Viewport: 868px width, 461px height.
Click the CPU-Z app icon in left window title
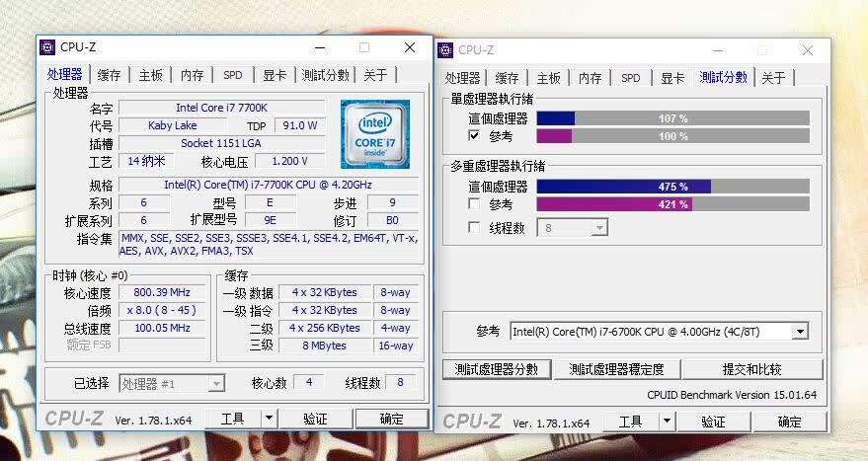click(x=47, y=47)
